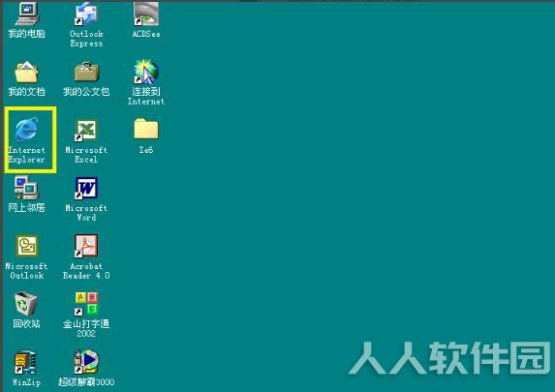Click the Microsoft Outlook desktop icon
This screenshot has width=555, height=392.
[x=27, y=246]
